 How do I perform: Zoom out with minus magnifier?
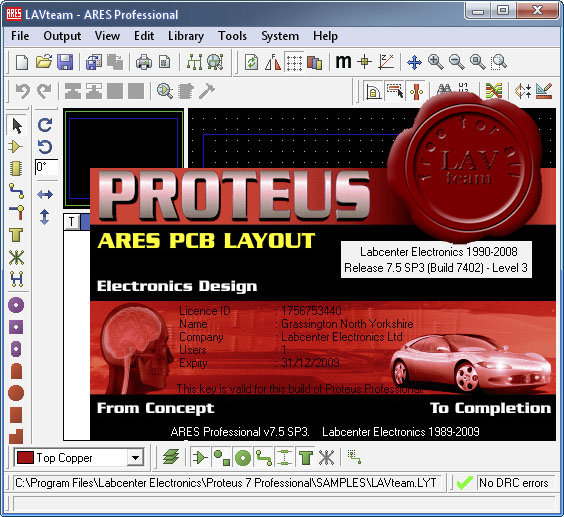pos(456,62)
